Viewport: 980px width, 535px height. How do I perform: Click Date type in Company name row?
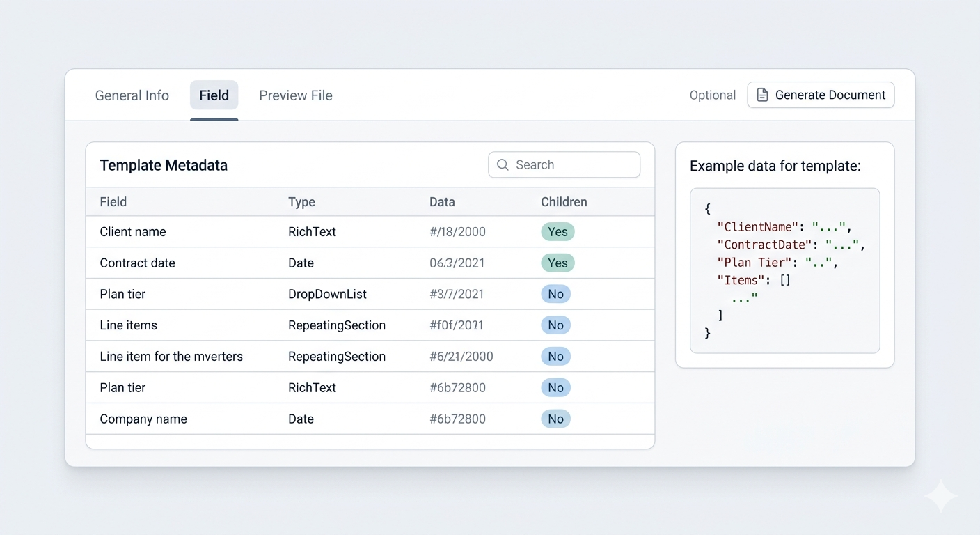point(301,419)
